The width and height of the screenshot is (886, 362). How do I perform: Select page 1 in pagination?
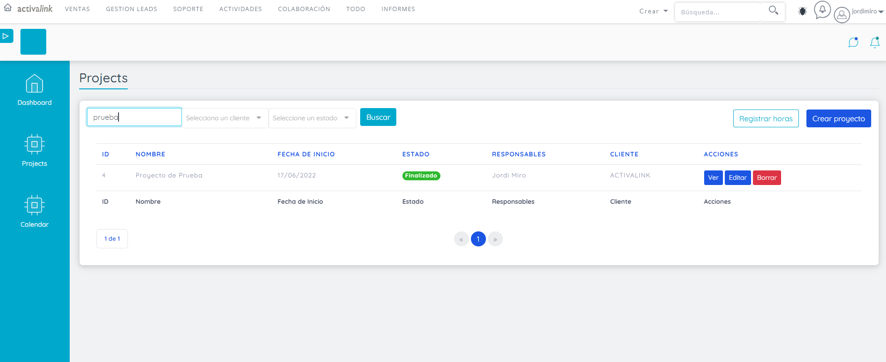click(x=478, y=239)
